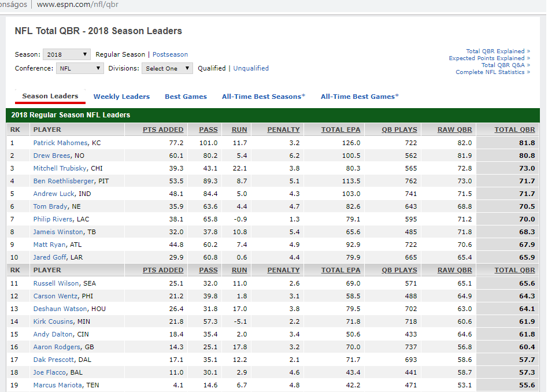This screenshot has width=548, height=392.
Task: Click the 2018 Regular Season NFL Leaders banner
Action: [x=273, y=115]
